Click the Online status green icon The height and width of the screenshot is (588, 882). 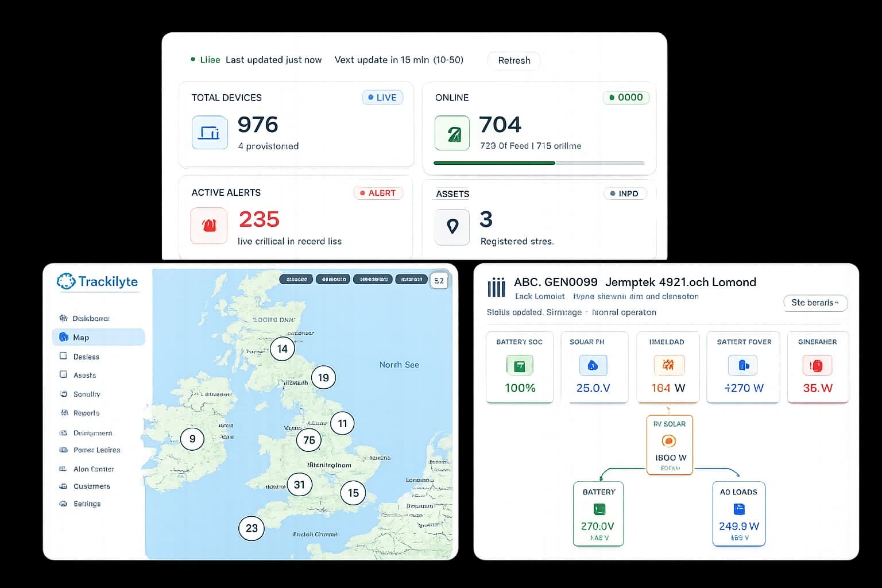452,133
